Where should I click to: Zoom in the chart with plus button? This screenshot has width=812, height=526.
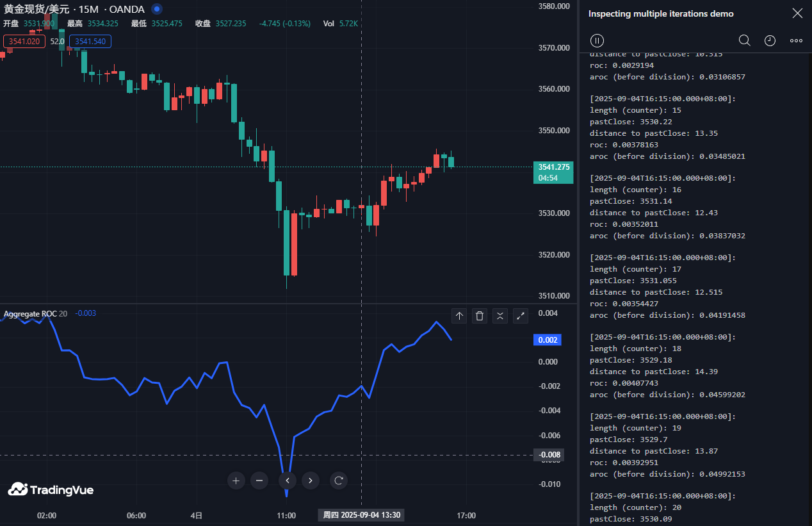click(236, 480)
